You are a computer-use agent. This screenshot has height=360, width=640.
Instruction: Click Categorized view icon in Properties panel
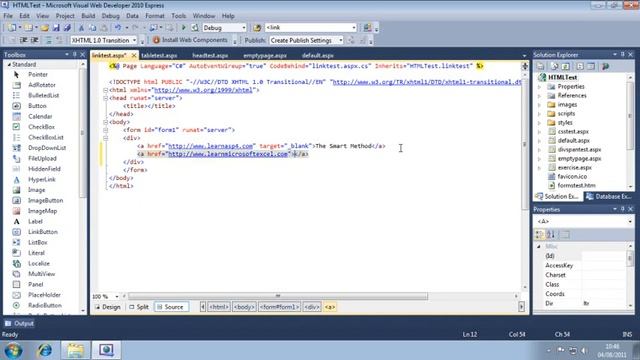539,234
